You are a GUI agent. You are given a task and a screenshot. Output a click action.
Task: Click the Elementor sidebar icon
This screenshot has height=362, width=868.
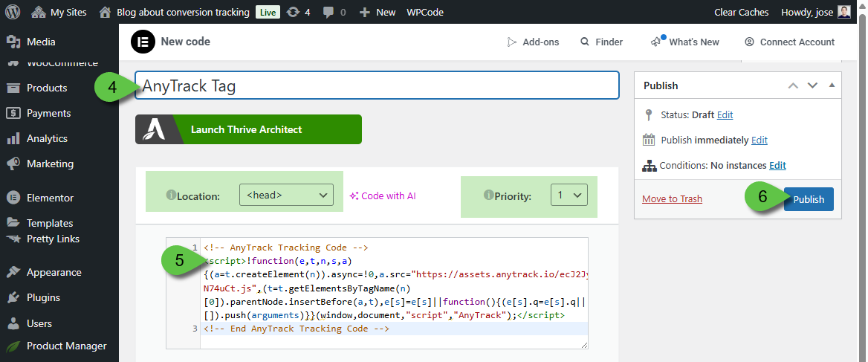coord(13,198)
